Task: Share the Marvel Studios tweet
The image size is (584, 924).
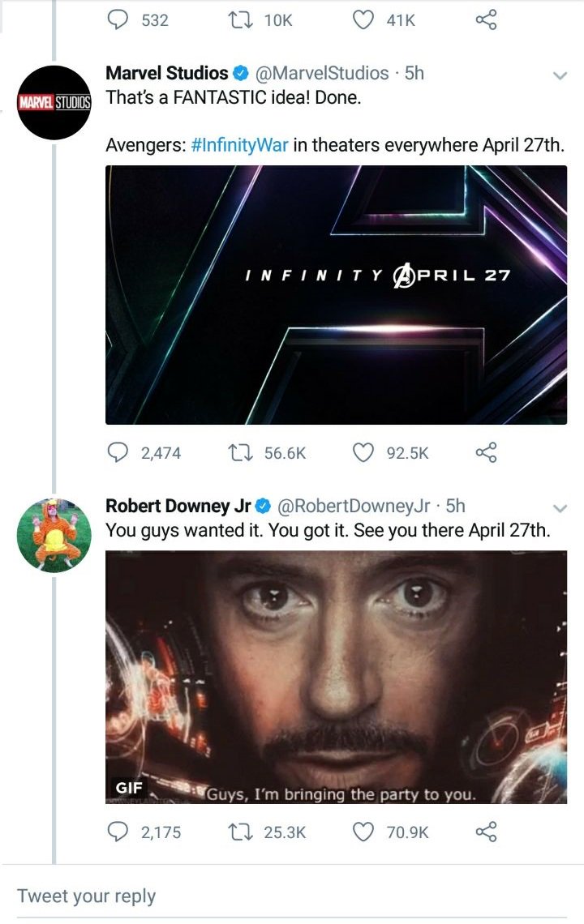Action: click(x=486, y=452)
